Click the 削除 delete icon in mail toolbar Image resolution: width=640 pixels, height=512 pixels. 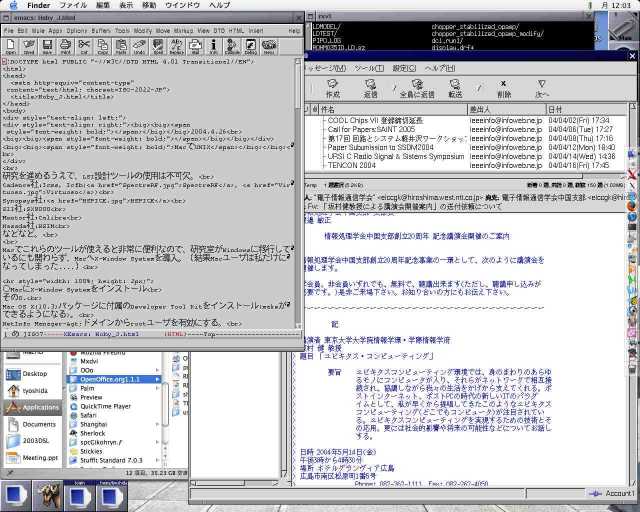(504, 88)
